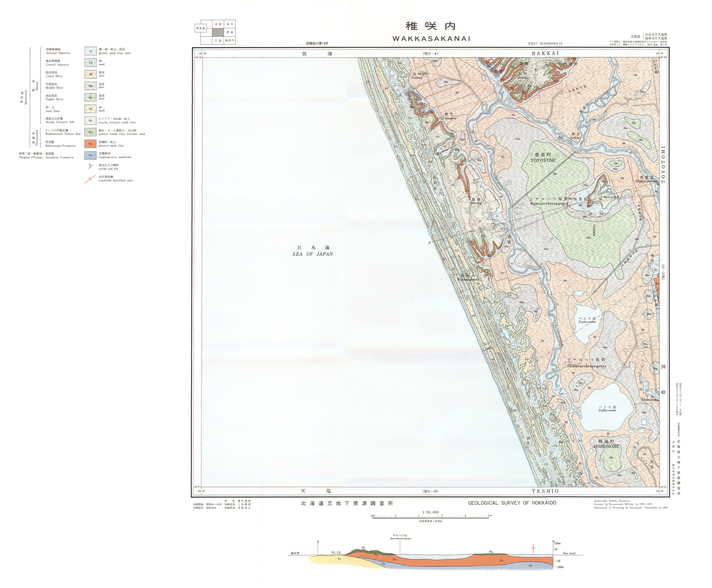The height and width of the screenshot is (588, 712).
Task: Click the hatched cell in index map
Action: [x=218, y=32]
